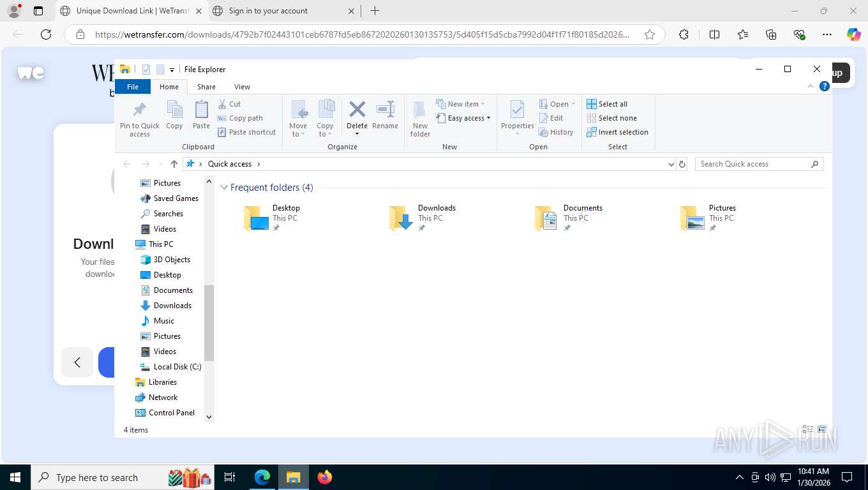Open Edge Copilot icon
Viewport: 868px width, 490px height.
pyautogui.click(x=853, y=35)
